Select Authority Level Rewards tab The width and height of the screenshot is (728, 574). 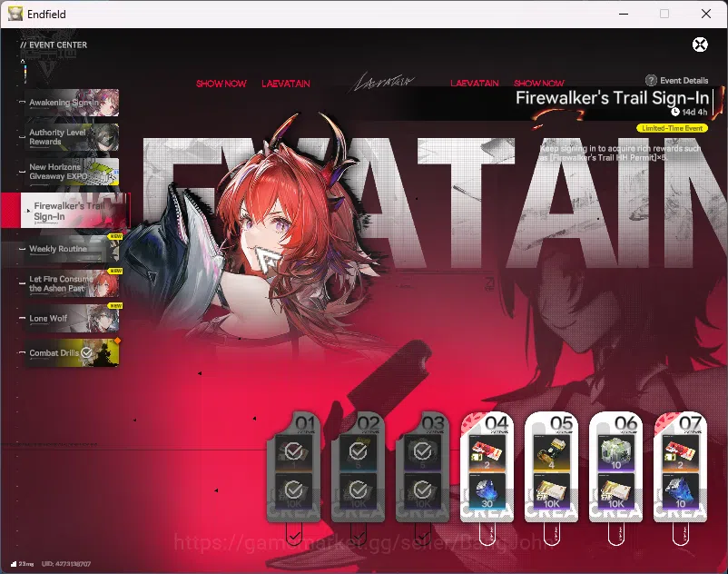click(72, 137)
